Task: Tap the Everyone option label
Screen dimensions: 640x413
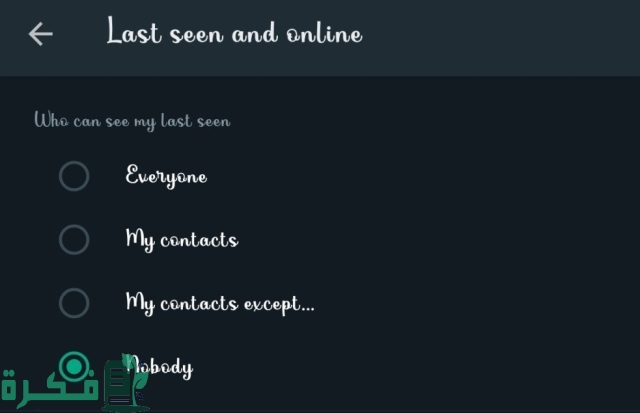Action: tap(166, 176)
